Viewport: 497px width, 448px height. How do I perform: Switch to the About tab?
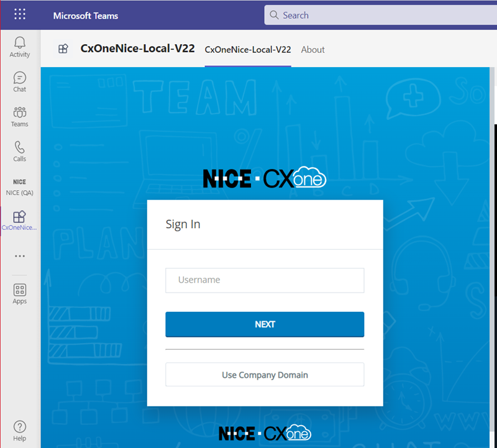(313, 50)
